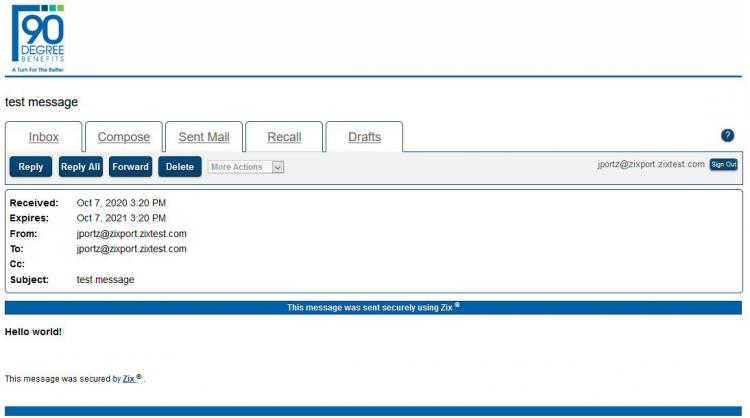Screen dimensions: 750x418
Task: Click the To recipient email address
Action: coord(132,249)
